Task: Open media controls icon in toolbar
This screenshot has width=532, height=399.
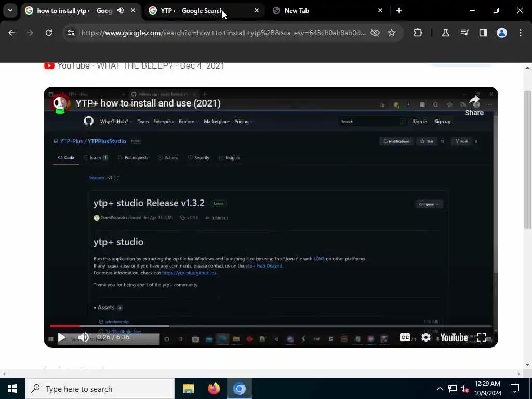Action: point(464,33)
